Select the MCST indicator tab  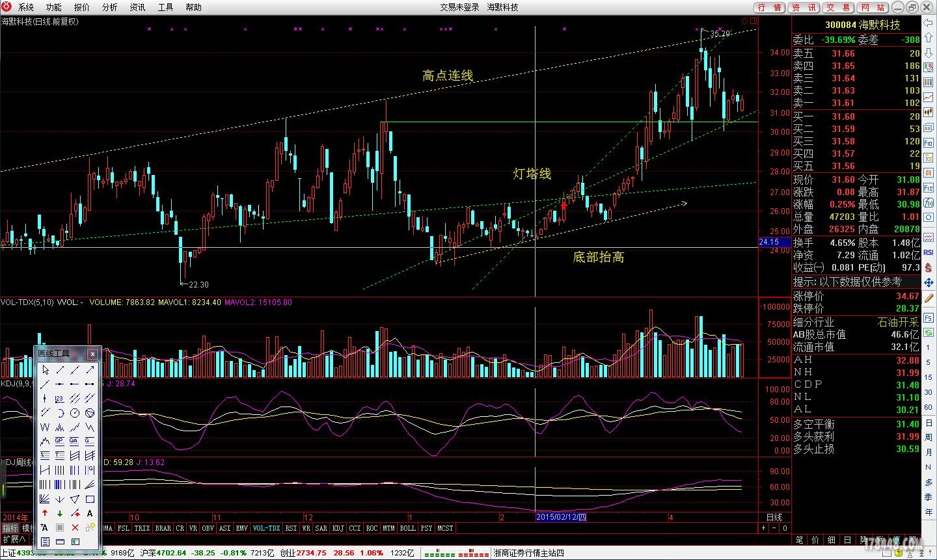[x=445, y=528]
